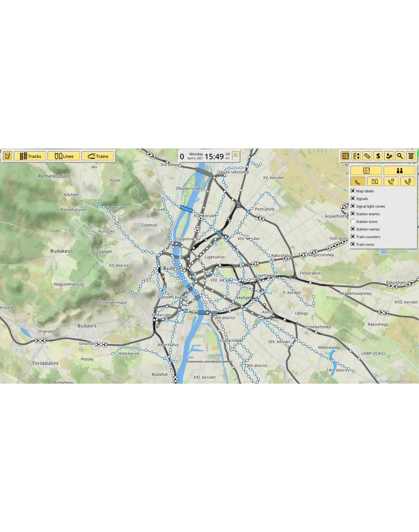The image size is (419, 532).
Task: Toggle off Signal light cones
Action: (x=353, y=206)
